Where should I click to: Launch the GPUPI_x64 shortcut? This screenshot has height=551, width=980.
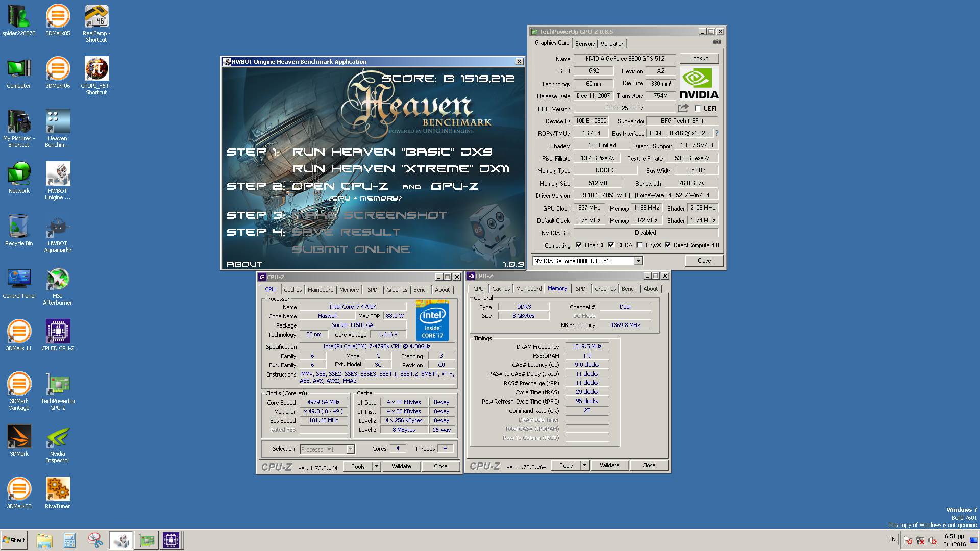96,76
